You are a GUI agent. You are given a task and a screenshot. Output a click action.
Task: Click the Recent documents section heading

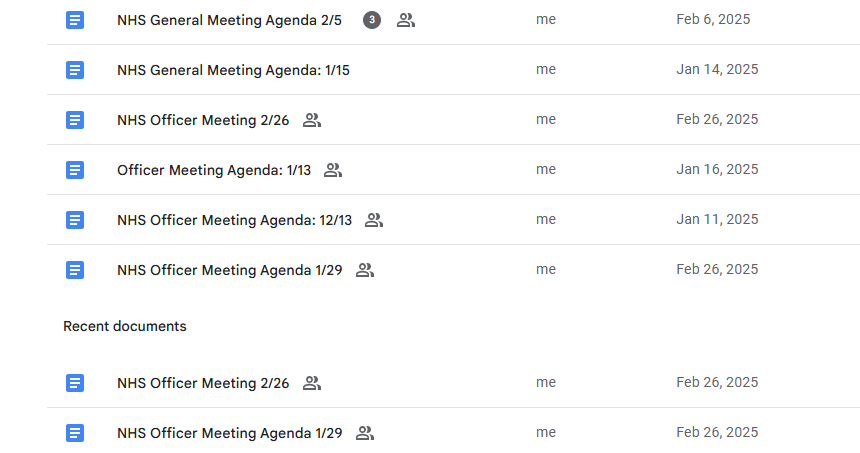125,326
